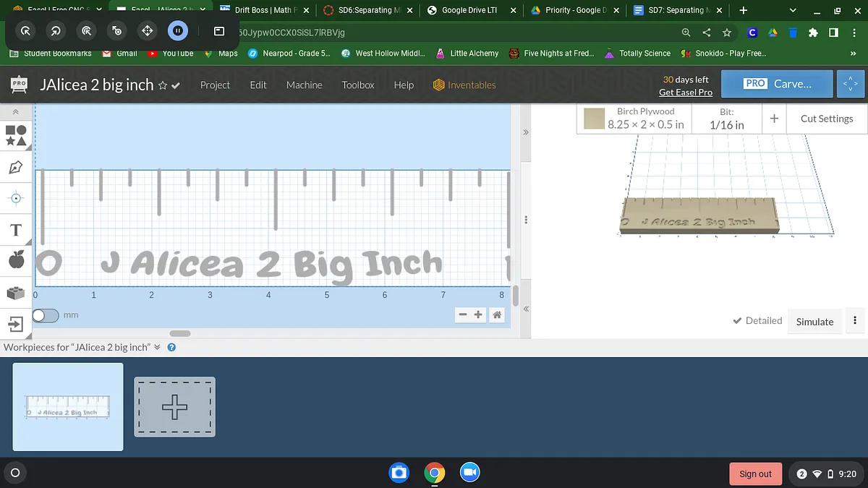Click the Simulate button
This screenshot has width=868, height=488.
814,322
